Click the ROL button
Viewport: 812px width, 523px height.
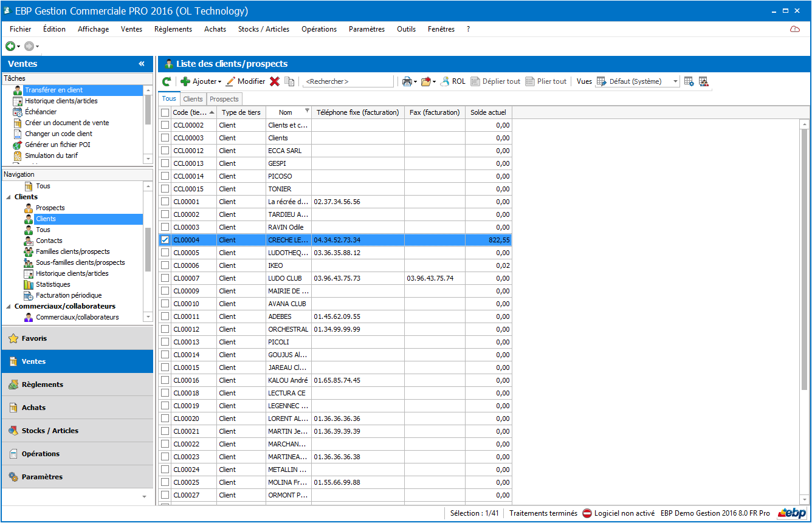click(x=453, y=81)
